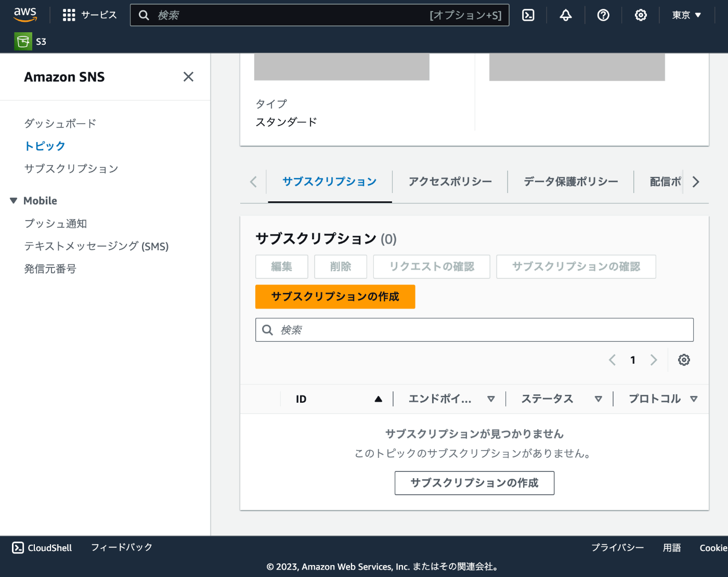Viewport: 728px width, 577px height.
Task: Click the 編集 button
Action: point(282,266)
